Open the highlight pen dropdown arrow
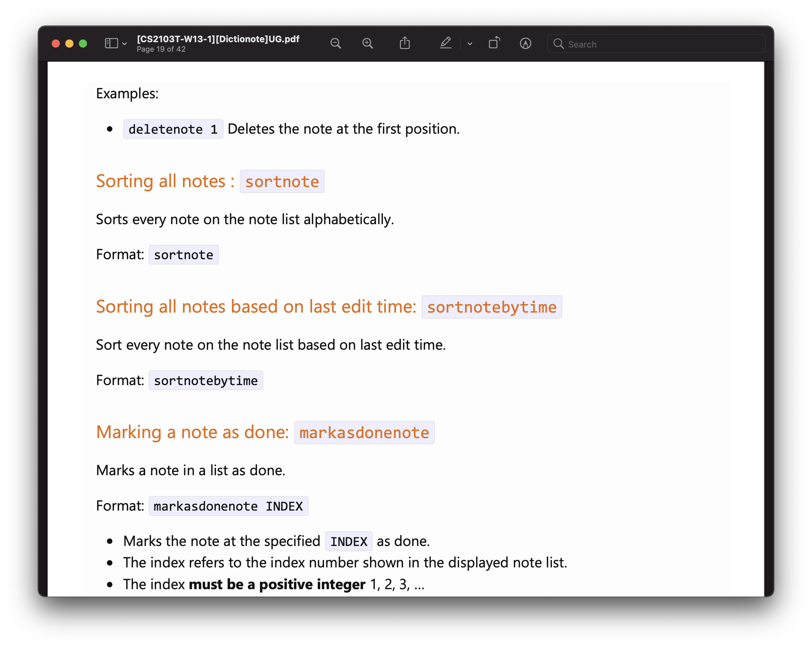812x647 pixels. (x=470, y=44)
